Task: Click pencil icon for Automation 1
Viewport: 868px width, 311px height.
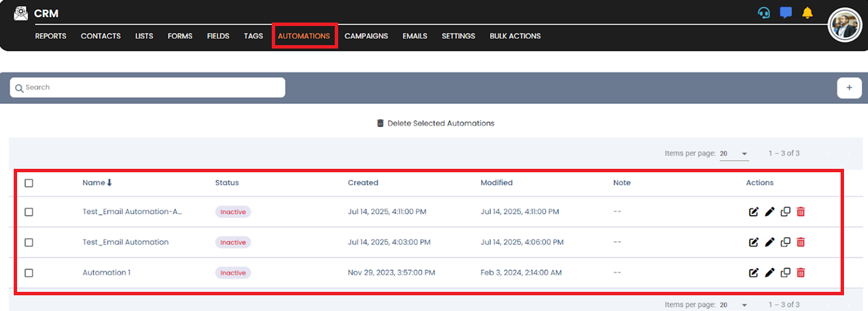Action: coord(769,273)
